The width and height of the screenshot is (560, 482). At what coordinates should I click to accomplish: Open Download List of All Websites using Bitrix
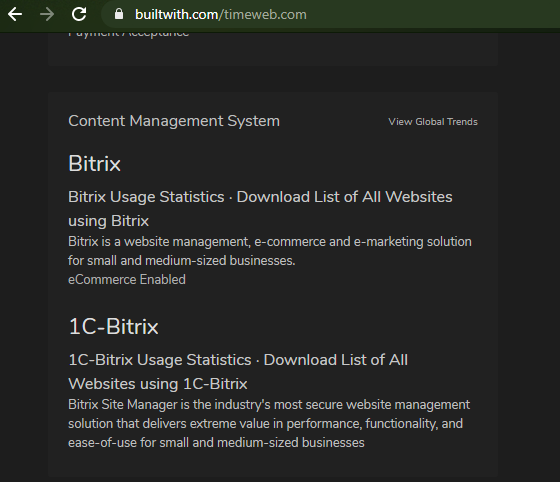coord(260,209)
